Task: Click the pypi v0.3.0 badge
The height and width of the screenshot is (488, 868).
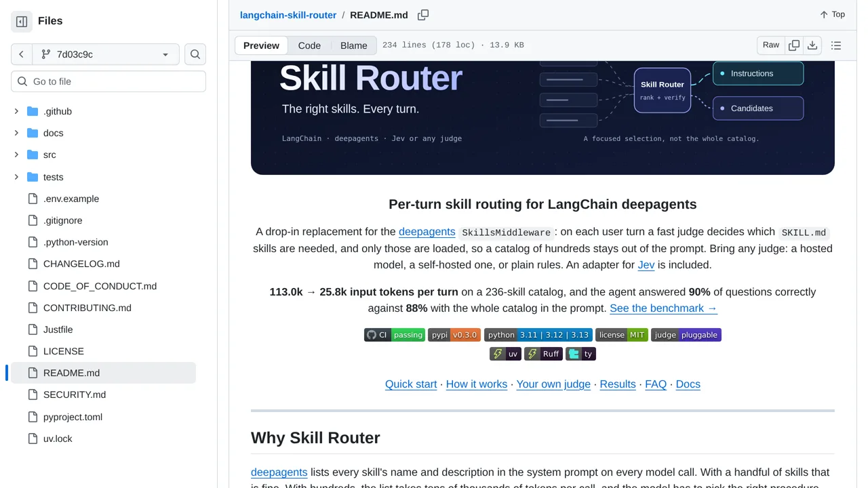Action: 454,335
